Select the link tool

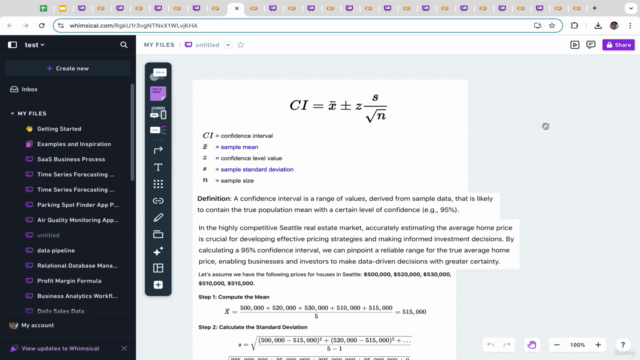(158, 201)
